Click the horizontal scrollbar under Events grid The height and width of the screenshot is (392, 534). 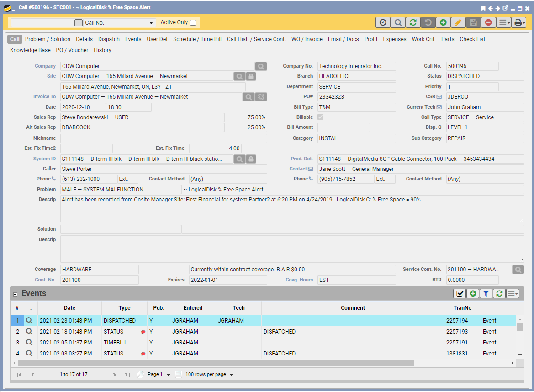coord(216,363)
